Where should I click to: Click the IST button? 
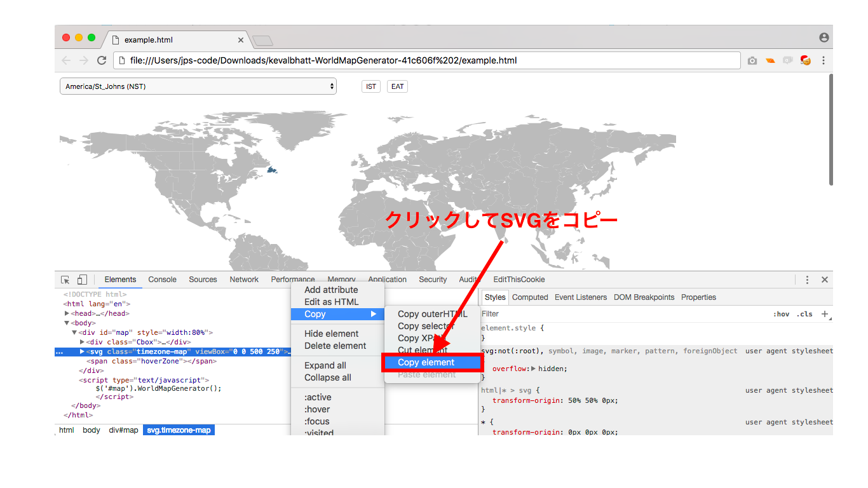pyautogui.click(x=371, y=86)
